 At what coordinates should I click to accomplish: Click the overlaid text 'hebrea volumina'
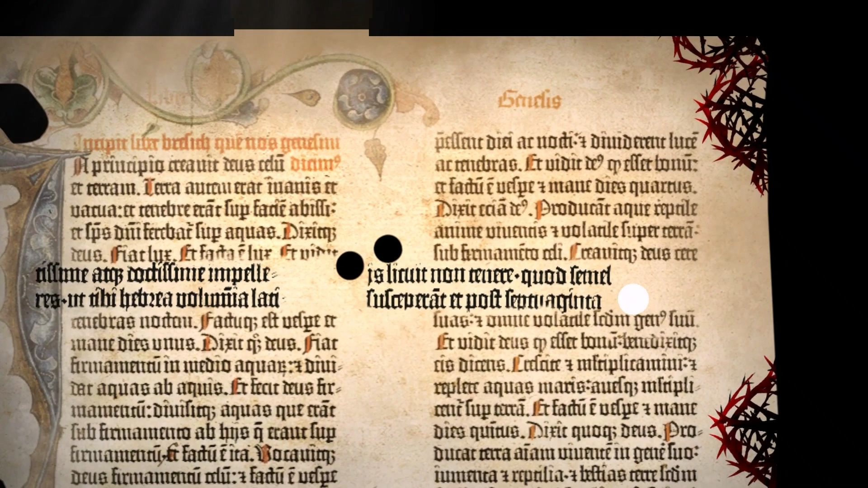point(185,300)
